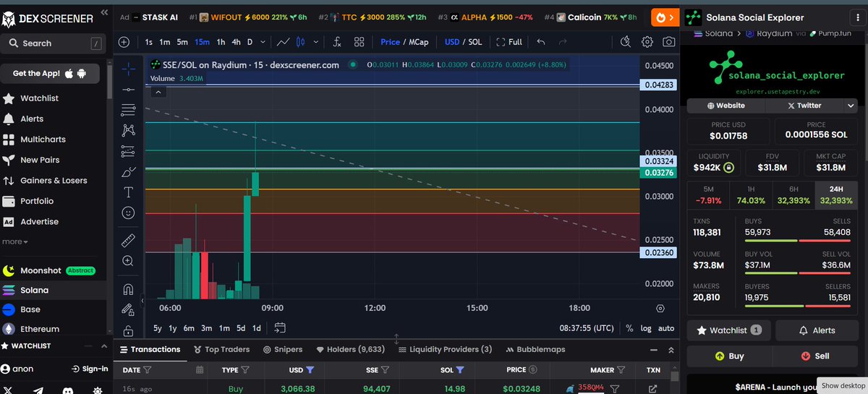Add token to Watchlist button

pos(729,330)
